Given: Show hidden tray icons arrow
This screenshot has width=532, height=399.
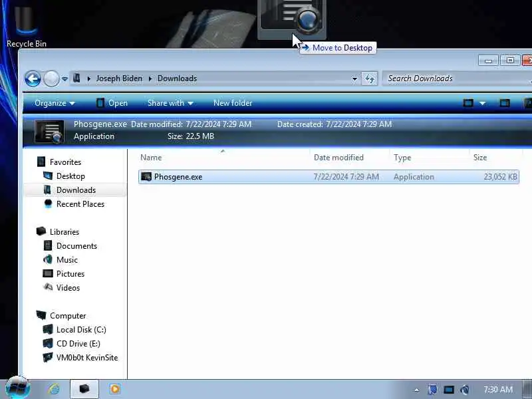Looking at the screenshot, I should pyautogui.click(x=417, y=390).
